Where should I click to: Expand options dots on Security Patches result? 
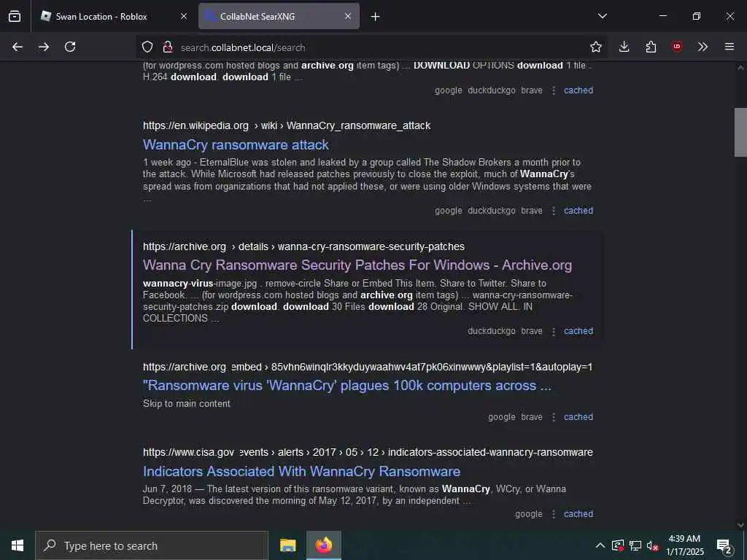(x=554, y=331)
